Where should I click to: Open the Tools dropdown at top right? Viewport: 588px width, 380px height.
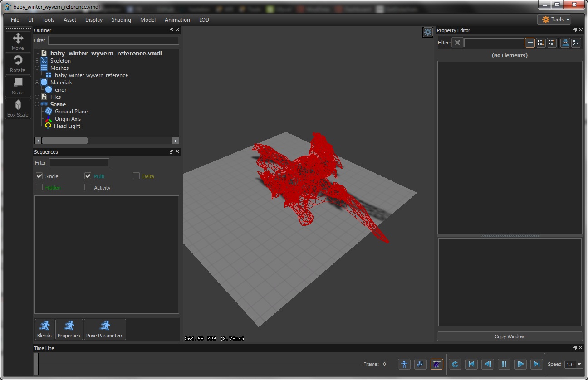tap(554, 19)
